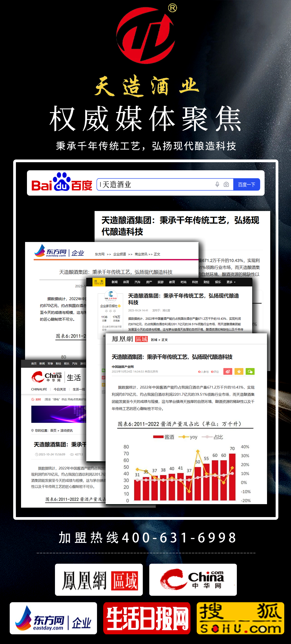Click the 评论 comment count

pos(215,372)
